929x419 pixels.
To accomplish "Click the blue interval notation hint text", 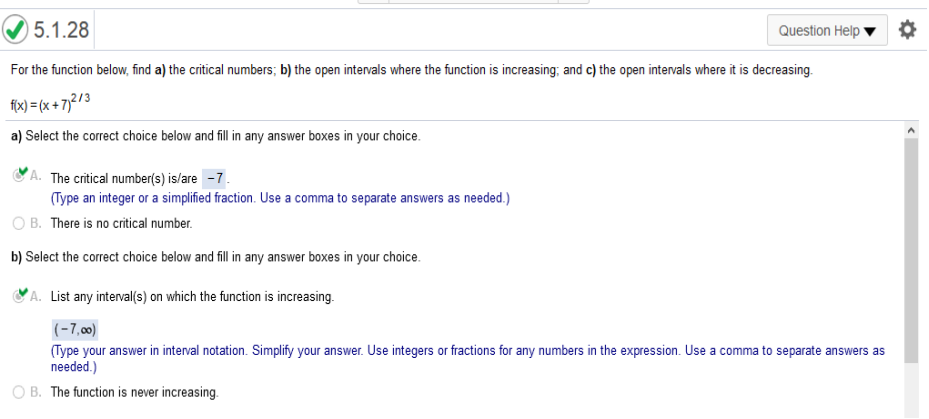I will click(467, 359).
